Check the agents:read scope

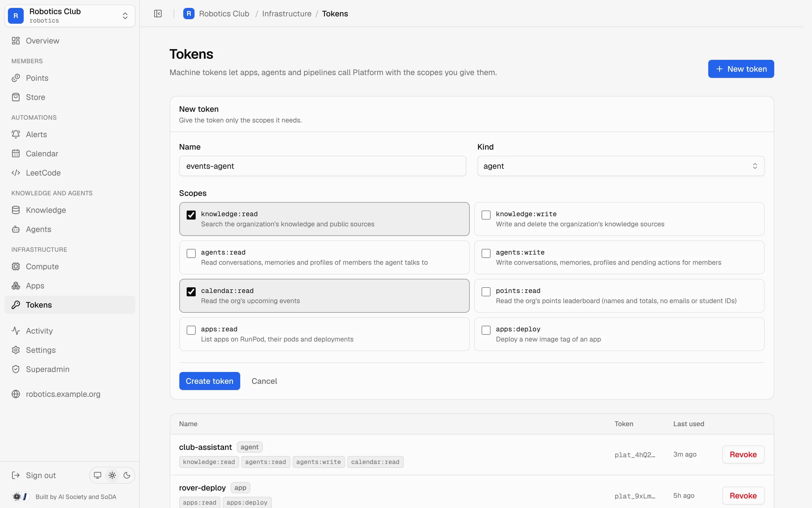point(191,253)
